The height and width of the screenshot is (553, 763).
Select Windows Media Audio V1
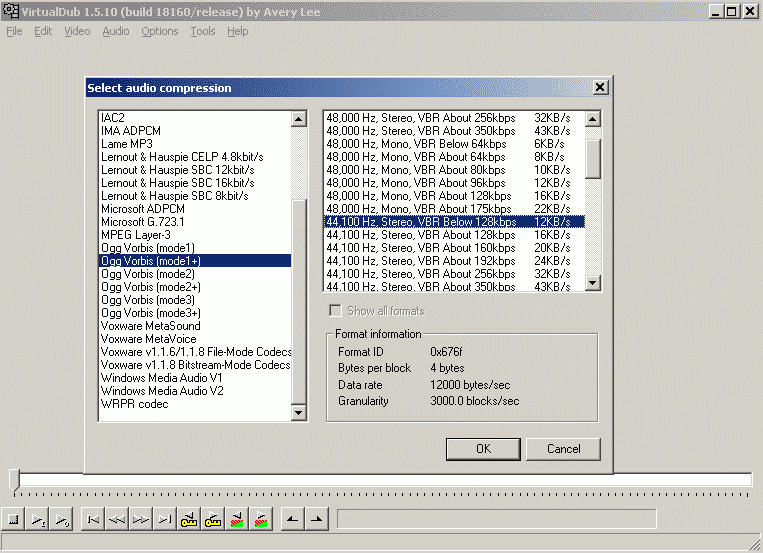(x=195, y=378)
